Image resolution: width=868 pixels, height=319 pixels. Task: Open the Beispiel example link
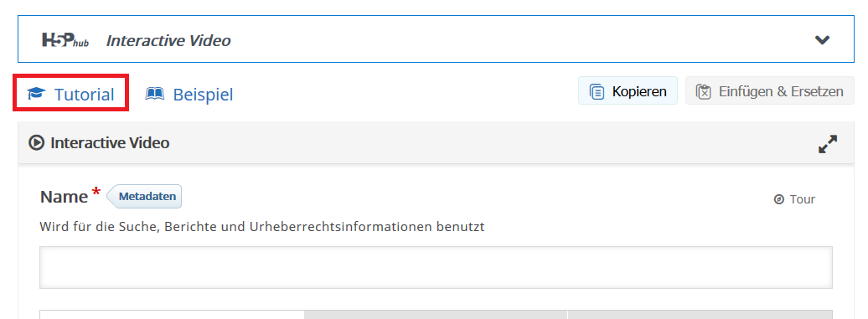[x=189, y=94]
